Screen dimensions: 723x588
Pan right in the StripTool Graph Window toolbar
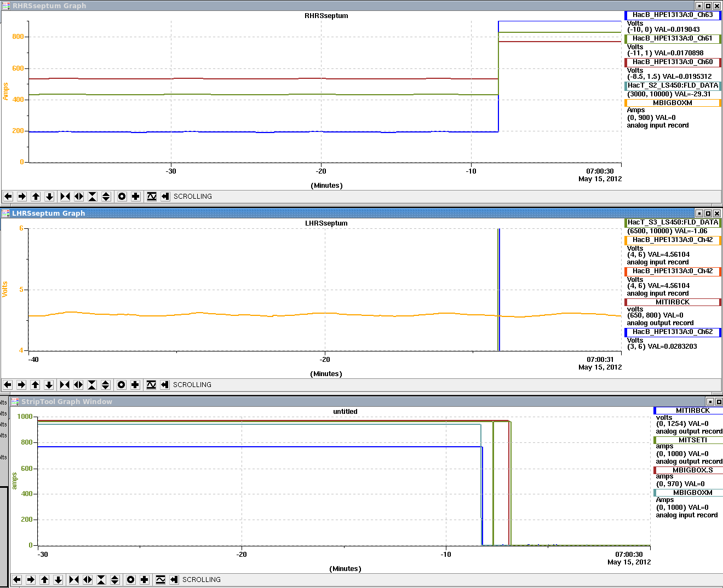[31, 579]
